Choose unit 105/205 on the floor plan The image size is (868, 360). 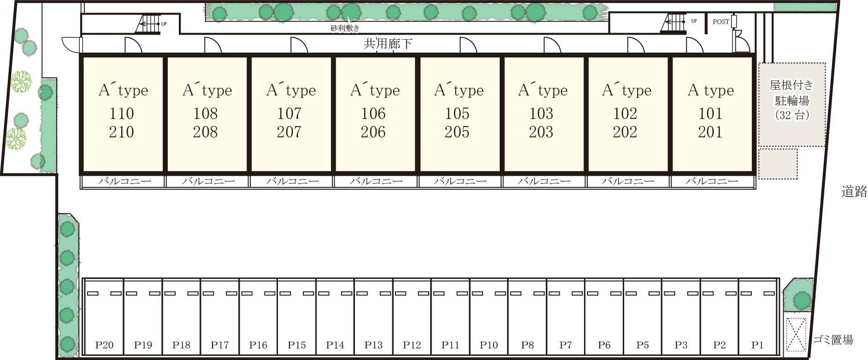458,114
